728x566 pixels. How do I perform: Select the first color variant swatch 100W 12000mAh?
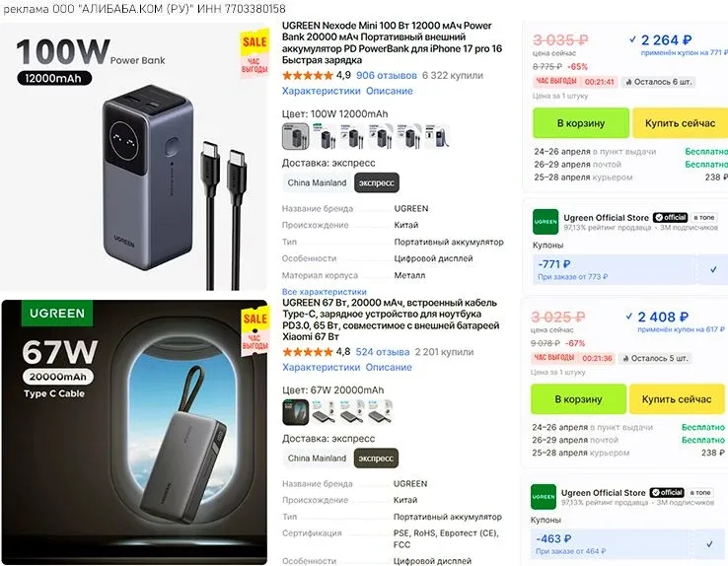pos(295,136)
